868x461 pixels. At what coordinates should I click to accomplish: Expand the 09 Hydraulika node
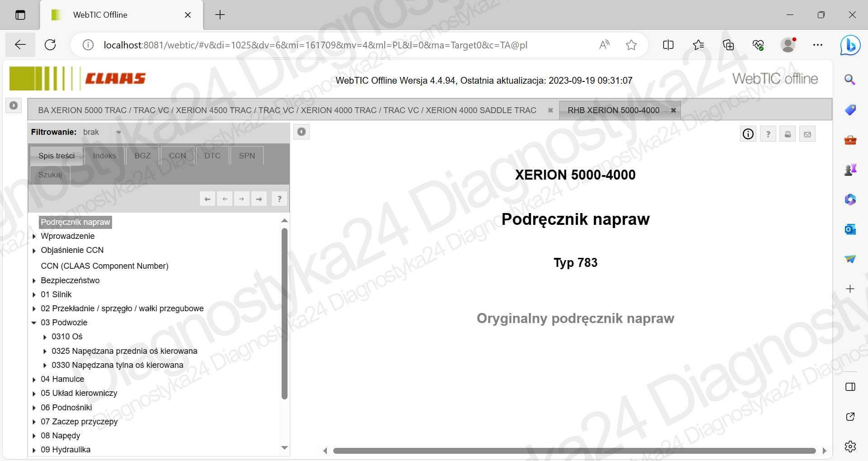[x=34, y=450]
